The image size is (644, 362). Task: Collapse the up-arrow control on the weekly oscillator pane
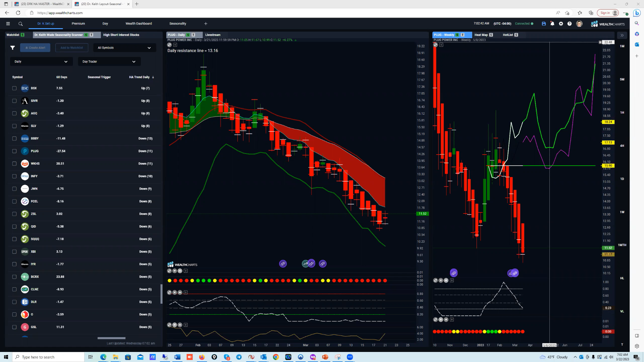[x=446, y=281]
